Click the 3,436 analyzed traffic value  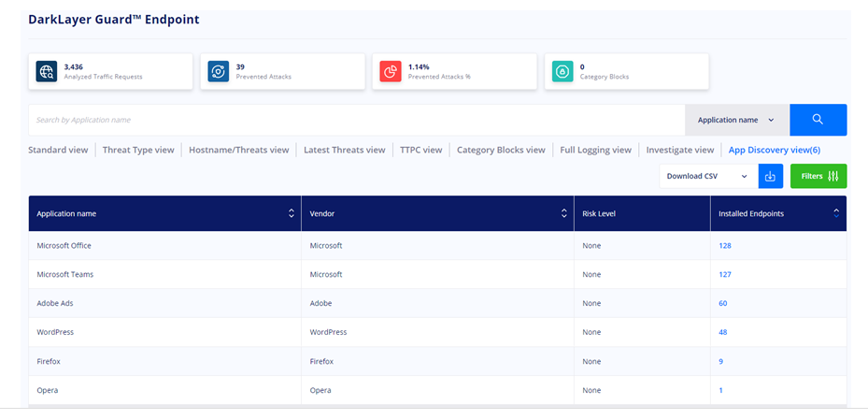[74, 67]
